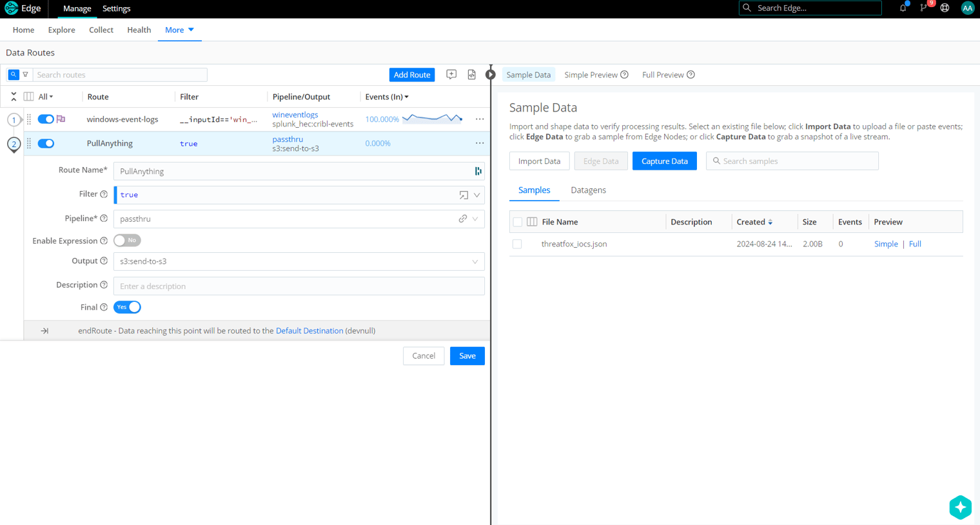Open the Simple Preview tab
Image resolution: width=980 pixels, height=525 pixels.
[591, 75]
